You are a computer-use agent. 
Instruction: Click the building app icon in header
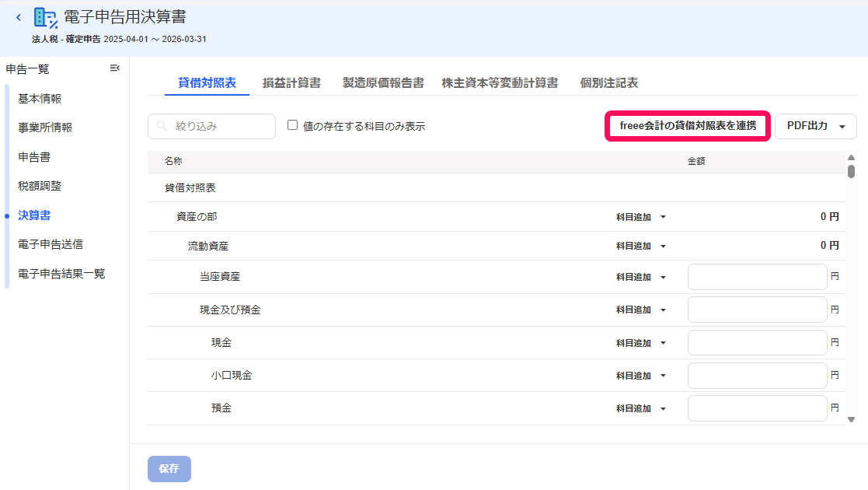[x=45, y=18]
